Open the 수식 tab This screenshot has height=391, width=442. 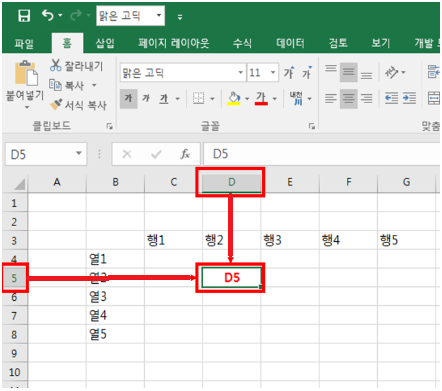[242, 43]
